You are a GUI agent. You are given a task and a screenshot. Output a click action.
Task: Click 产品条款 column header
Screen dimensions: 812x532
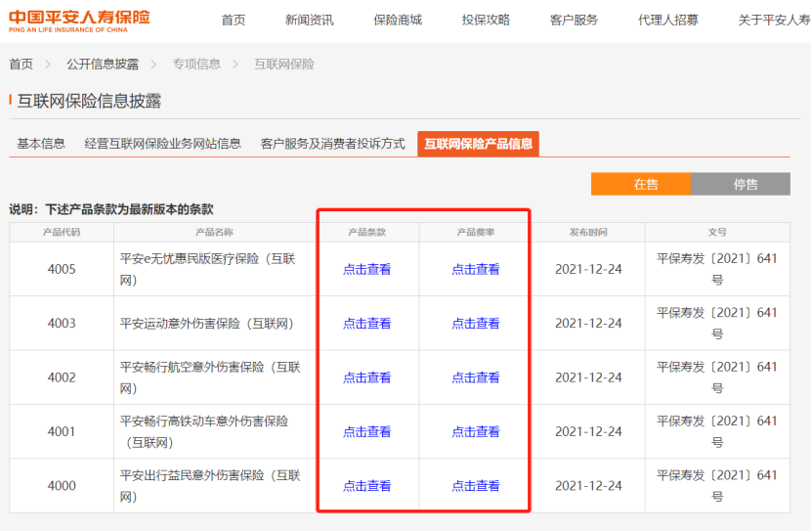click(x=366, y=233)
